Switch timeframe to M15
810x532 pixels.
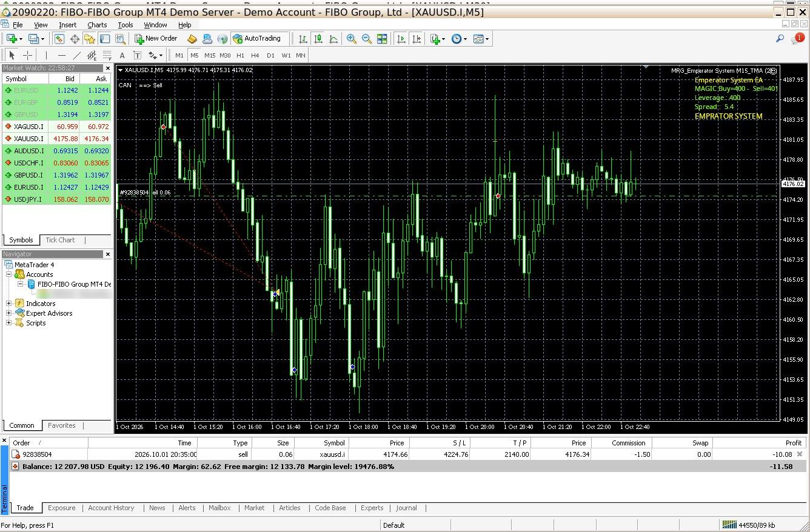(210, 55)
